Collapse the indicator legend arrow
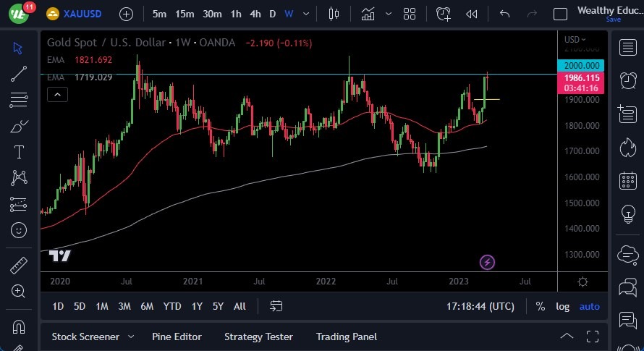The width and height of the screenshot is (644, 351). (x=58, y=94)
